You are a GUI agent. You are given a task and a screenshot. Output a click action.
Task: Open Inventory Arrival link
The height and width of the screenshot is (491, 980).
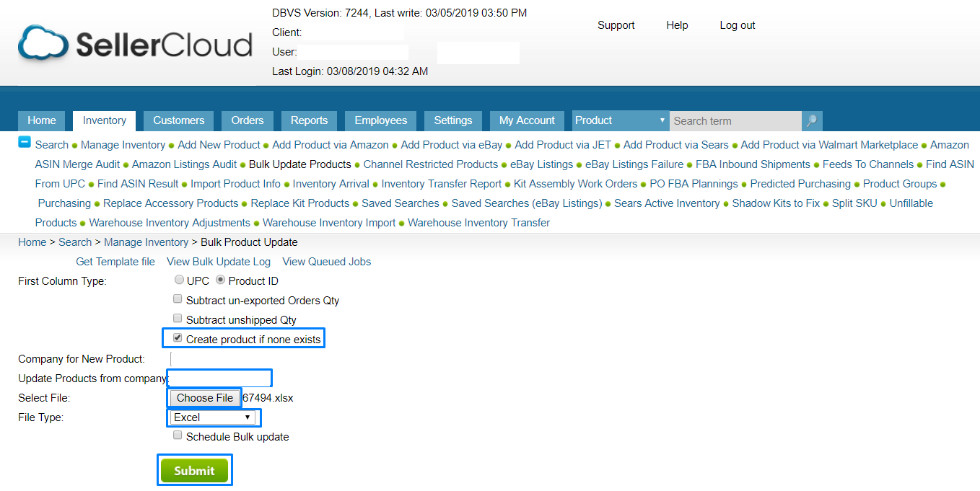click(x=331, y=184)
